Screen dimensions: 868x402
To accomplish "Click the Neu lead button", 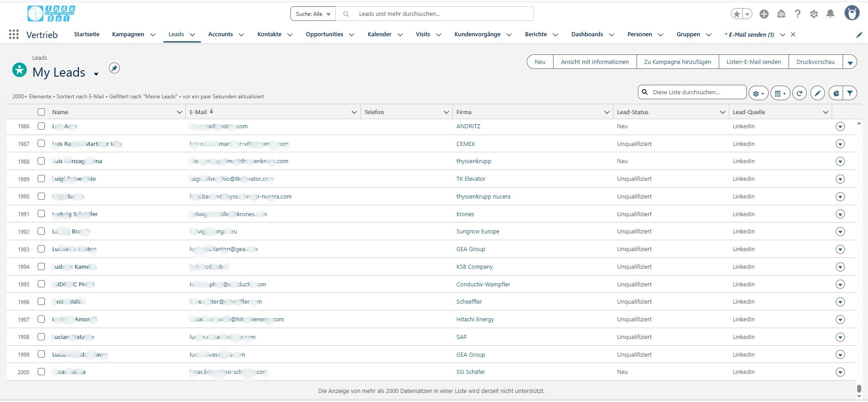I will click(x=540, y=62).
